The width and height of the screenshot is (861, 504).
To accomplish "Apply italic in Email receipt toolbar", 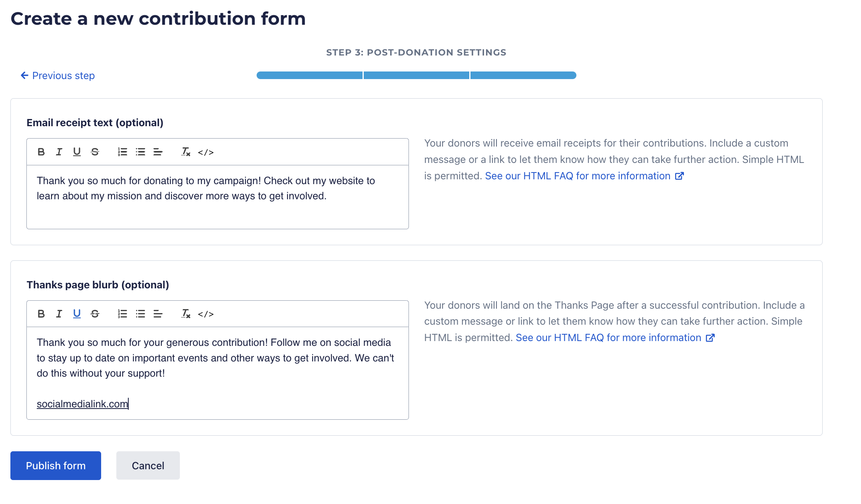I will (59, 152).
